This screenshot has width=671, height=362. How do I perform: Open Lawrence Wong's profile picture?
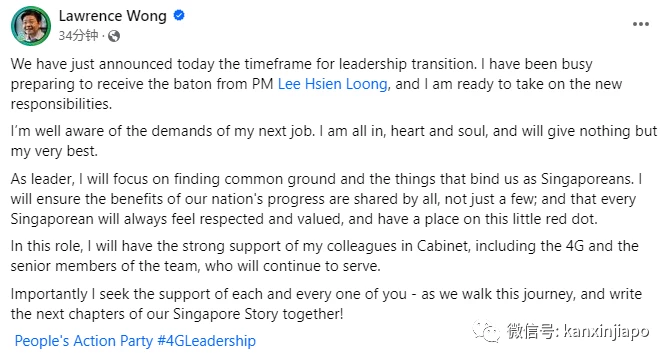[x=31, y=26]
